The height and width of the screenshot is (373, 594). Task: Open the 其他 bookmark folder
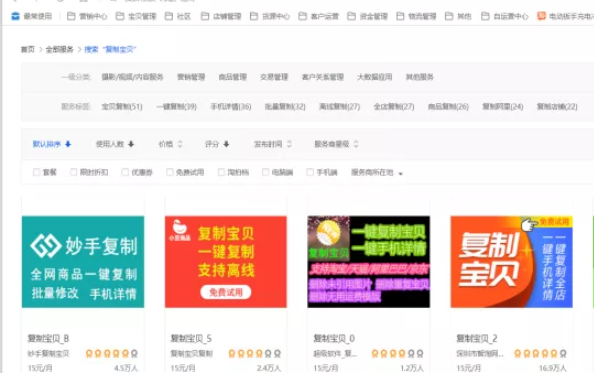point(458,16)
